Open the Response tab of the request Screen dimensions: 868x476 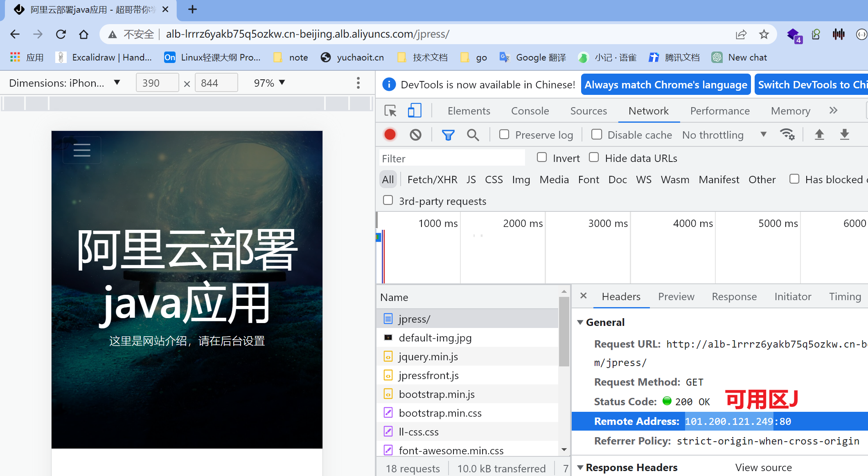(734, 296)
